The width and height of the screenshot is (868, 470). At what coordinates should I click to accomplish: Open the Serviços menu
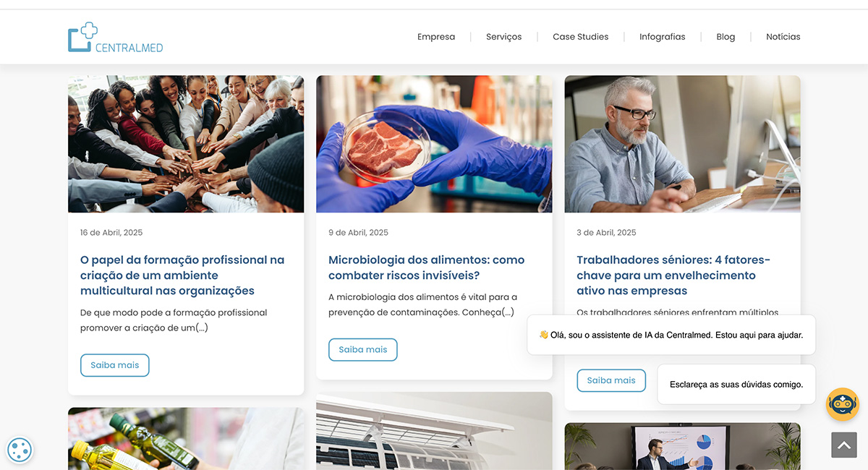click(503, 37)
